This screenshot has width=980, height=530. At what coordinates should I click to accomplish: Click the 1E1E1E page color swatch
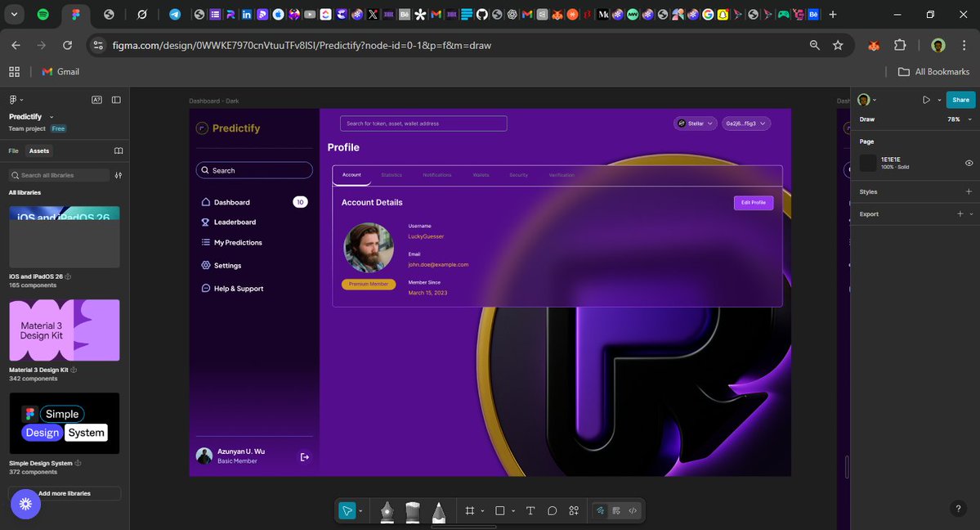click(x=868, y=163)
